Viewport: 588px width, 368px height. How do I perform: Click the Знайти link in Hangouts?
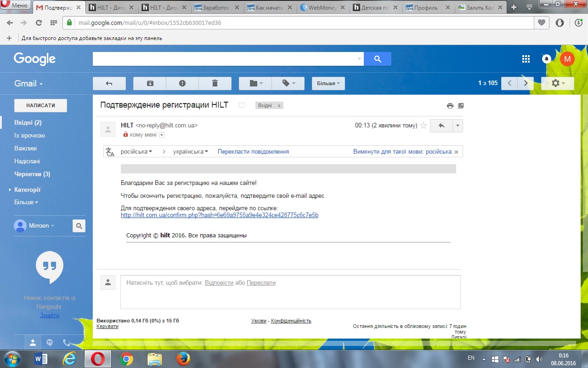(50, 315)
